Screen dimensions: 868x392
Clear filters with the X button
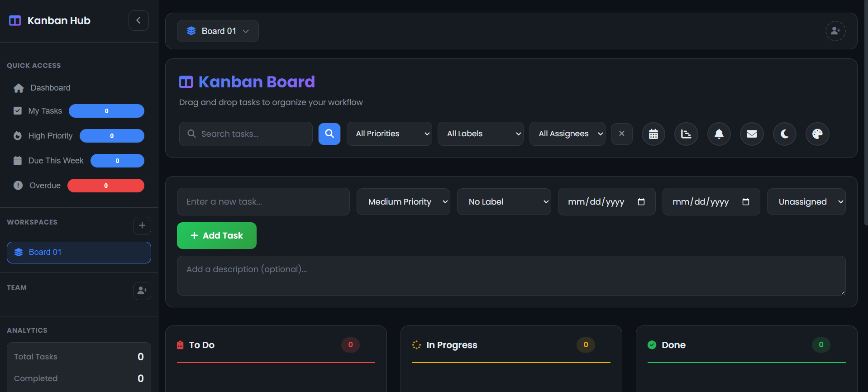tap(621, 134)
